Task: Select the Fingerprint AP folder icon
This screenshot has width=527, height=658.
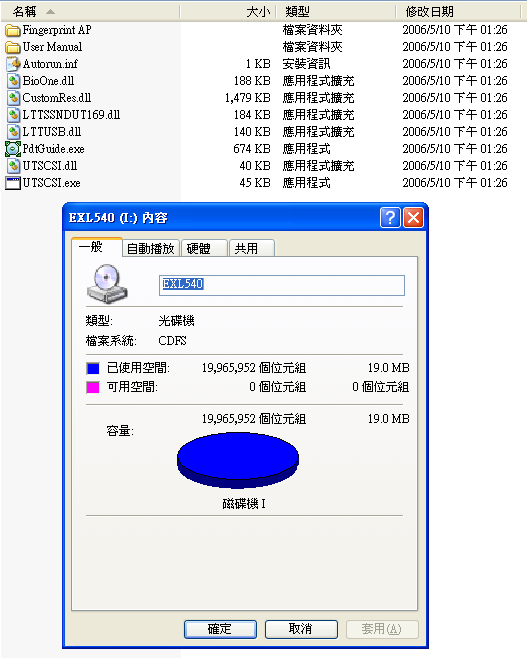Action: click(x=13, y=30)
